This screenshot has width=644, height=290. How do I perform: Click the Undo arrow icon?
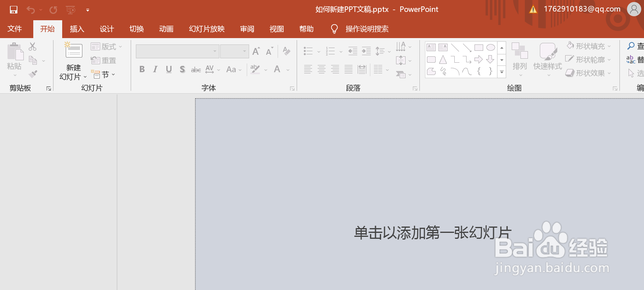[x=30, y=10]
